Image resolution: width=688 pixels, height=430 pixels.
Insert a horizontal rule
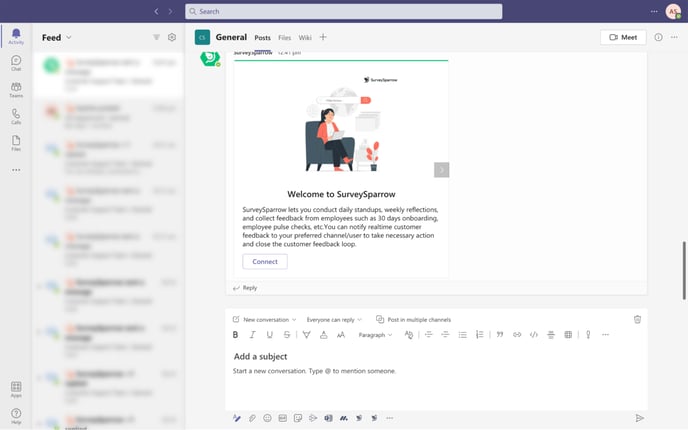(551, 335)
